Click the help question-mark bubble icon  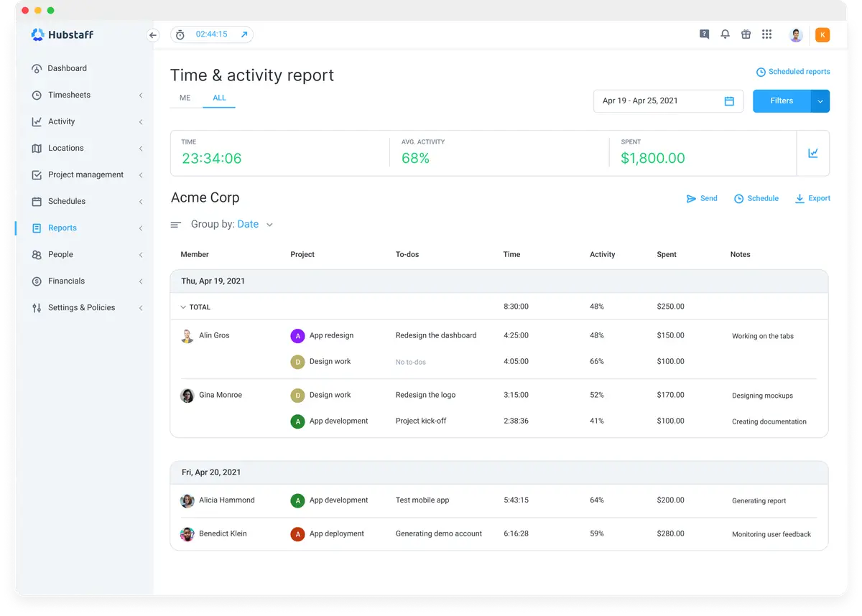coord(704,34)
